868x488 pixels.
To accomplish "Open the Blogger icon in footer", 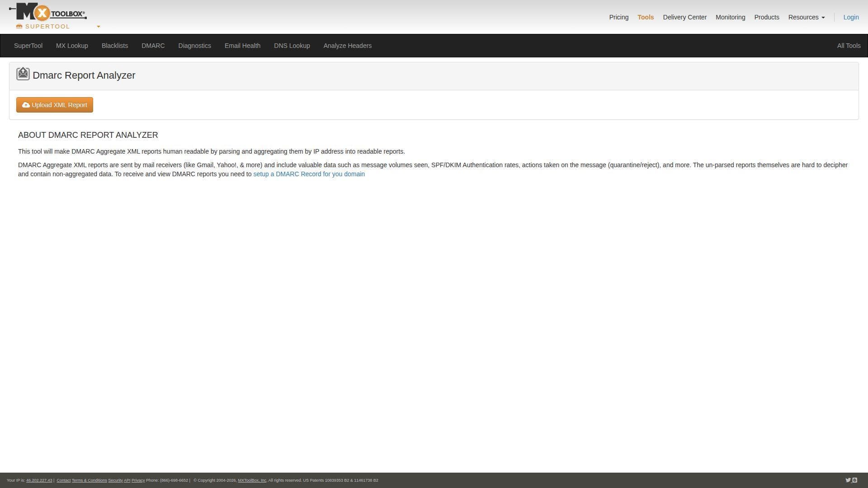I will 854,480.
